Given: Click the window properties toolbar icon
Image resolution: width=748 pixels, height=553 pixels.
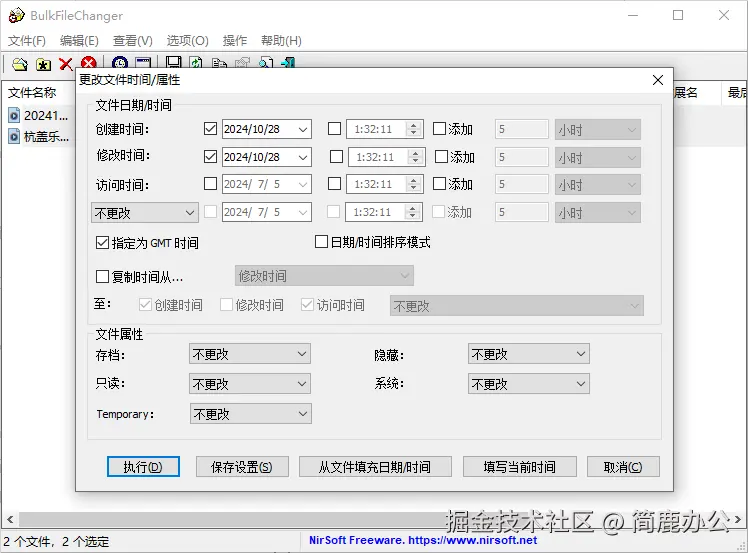Looking at the screenshot, I should point(143,63).
